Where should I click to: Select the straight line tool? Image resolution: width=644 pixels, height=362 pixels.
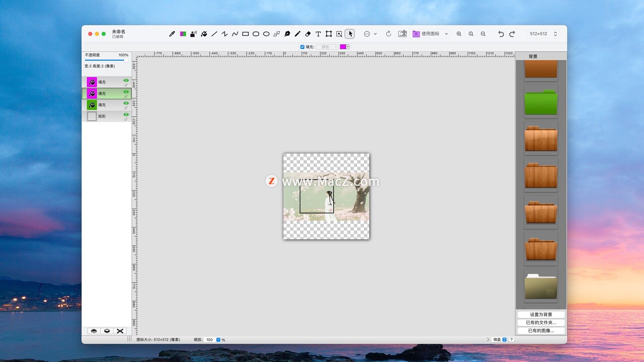(214, 34)
